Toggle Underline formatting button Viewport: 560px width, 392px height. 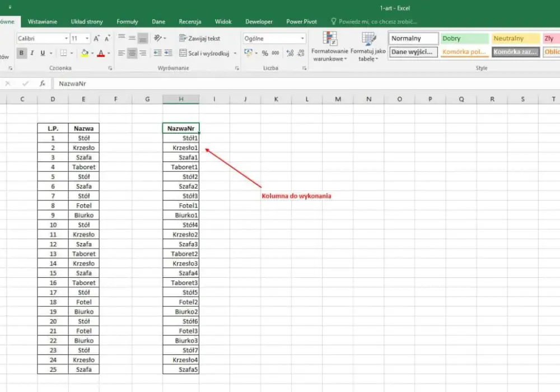tap(43, 53)
